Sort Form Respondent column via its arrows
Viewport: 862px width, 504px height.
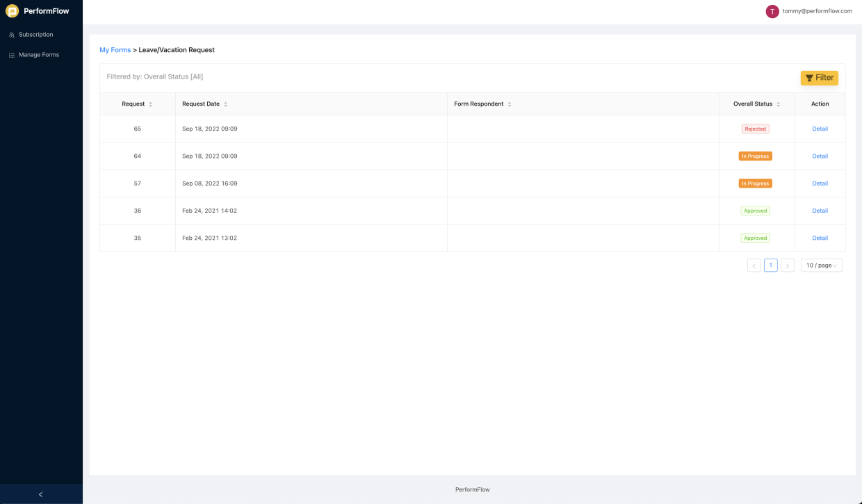(x=510, y=104)
